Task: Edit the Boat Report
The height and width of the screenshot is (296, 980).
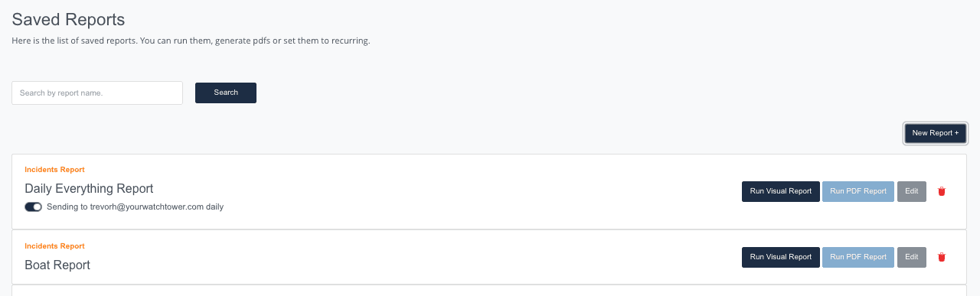Action: click(912, 257)
